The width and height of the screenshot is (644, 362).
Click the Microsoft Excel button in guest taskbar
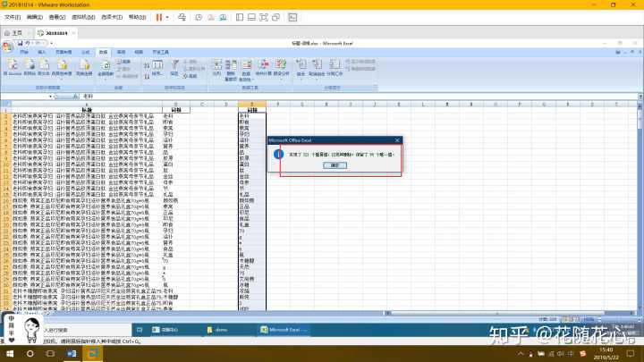click(x=284, y=330)
